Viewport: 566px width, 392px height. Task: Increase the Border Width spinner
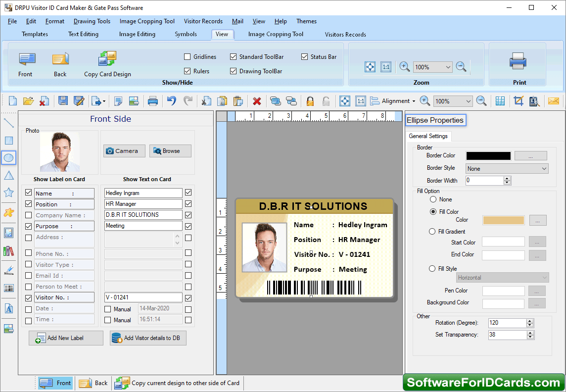508,178
